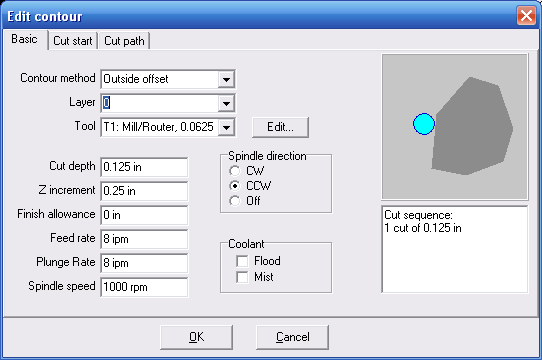The width and height of the screenshot is (542, 360).
Task: Click the Cancel button
Action: (292, 337)
